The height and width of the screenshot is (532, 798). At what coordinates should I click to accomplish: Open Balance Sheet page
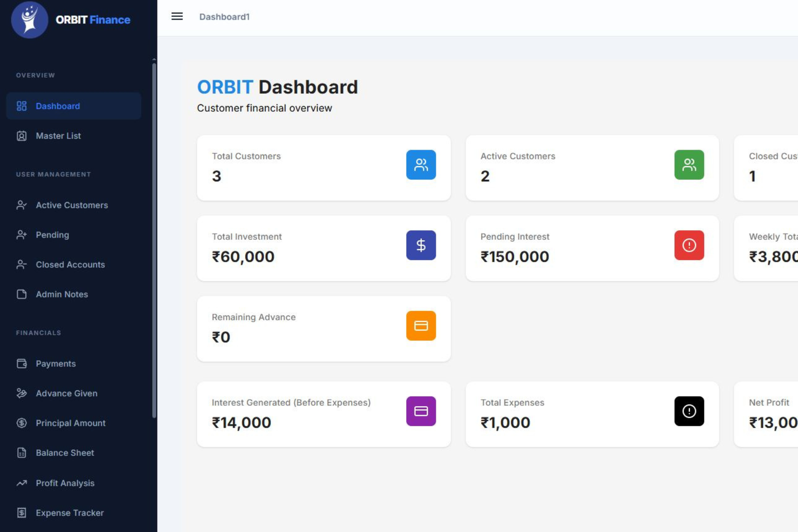[74, 453]
